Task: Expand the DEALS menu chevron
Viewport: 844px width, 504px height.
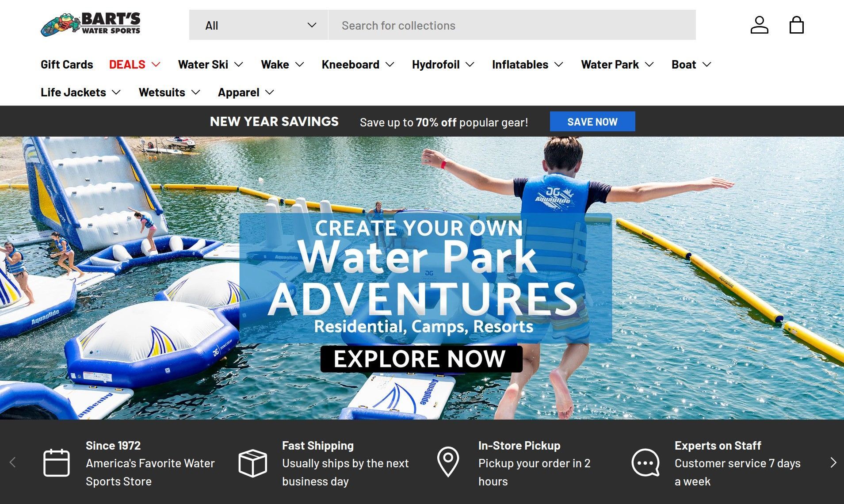Action: [156, 65]
